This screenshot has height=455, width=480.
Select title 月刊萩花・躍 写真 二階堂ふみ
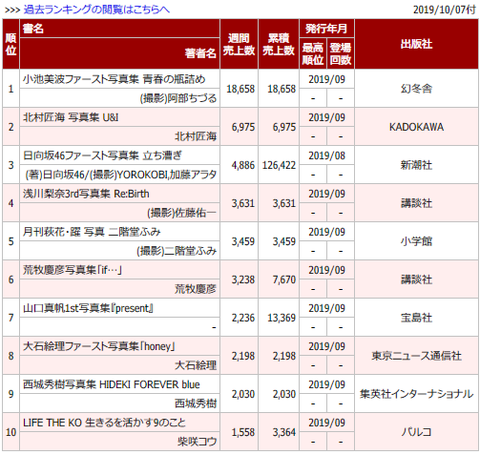(92, 232)
